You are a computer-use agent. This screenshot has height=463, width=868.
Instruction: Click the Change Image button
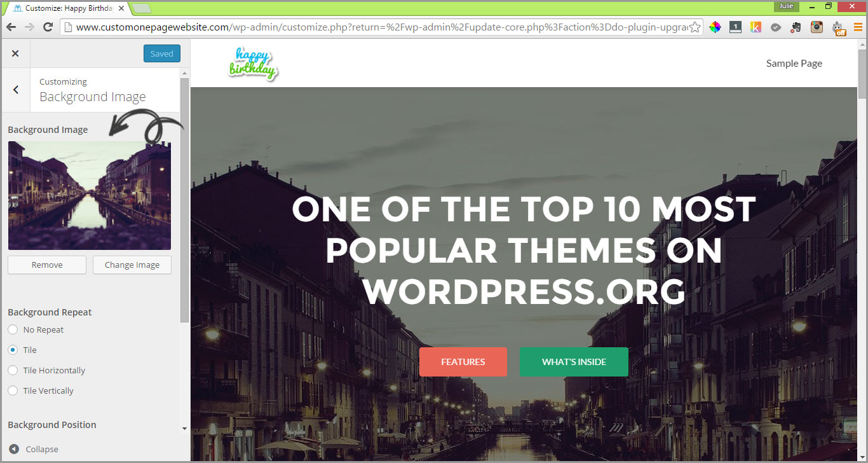point(132,265)
